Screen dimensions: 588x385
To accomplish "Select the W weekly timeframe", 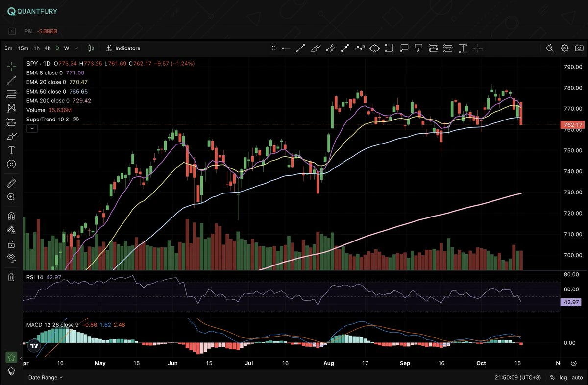I will click(67, 48).
